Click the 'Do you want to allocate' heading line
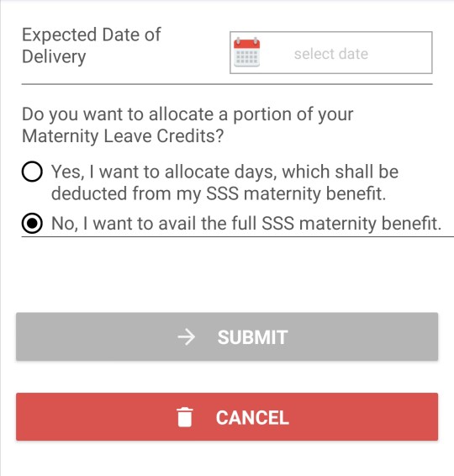 (187, 114)
